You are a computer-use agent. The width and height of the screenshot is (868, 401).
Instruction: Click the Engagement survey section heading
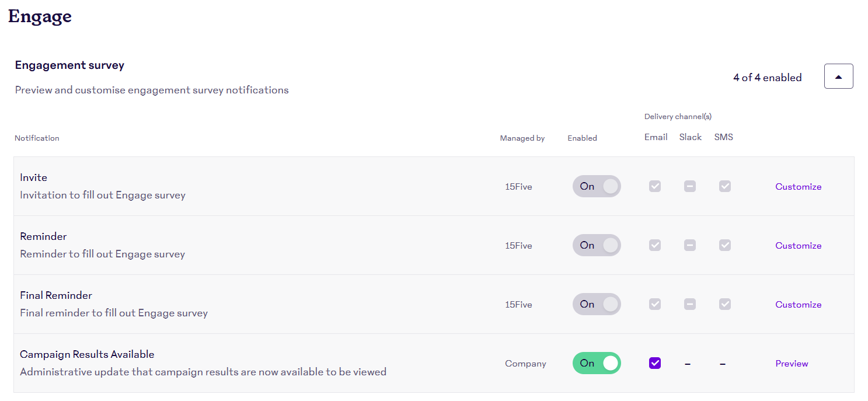coord(69,65)
